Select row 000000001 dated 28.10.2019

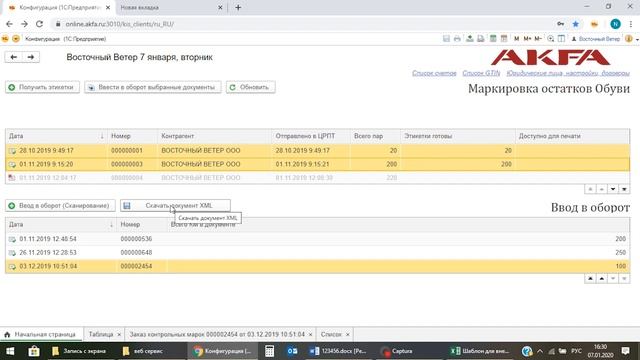click(318, 151)
